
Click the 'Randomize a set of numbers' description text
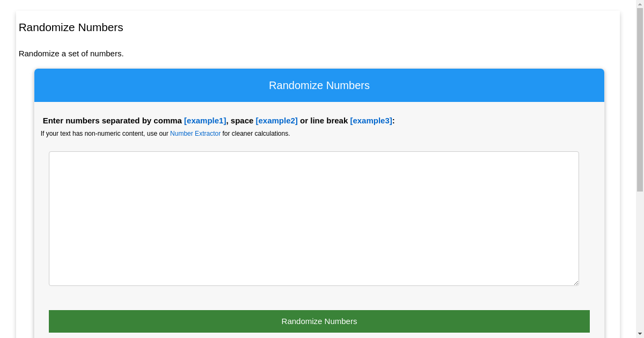71,54
